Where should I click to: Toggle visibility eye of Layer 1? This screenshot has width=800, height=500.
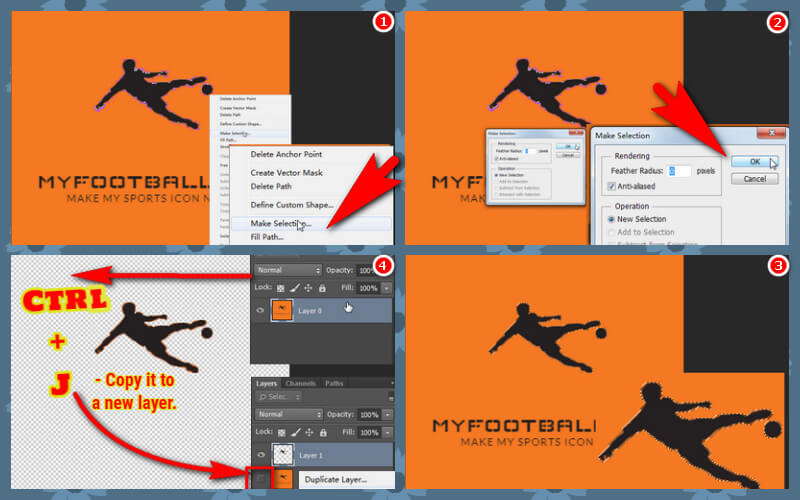[261, 454]
